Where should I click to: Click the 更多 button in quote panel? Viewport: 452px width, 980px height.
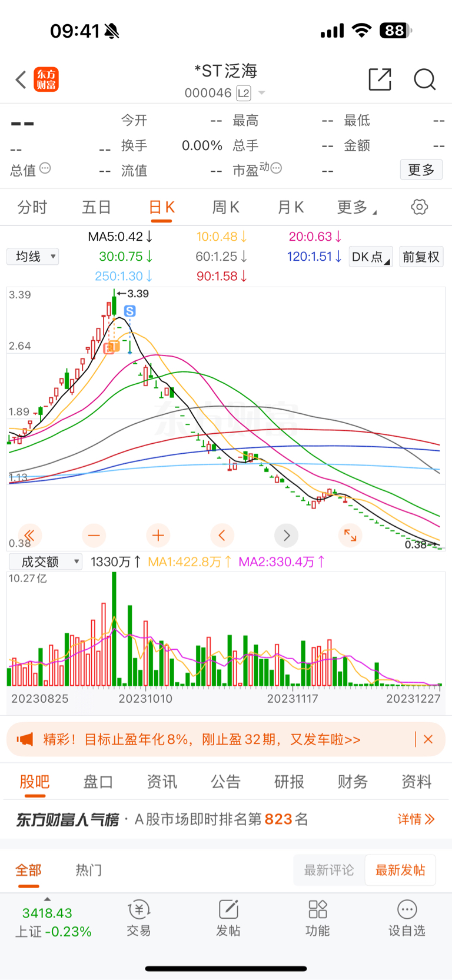pos(421,170)
